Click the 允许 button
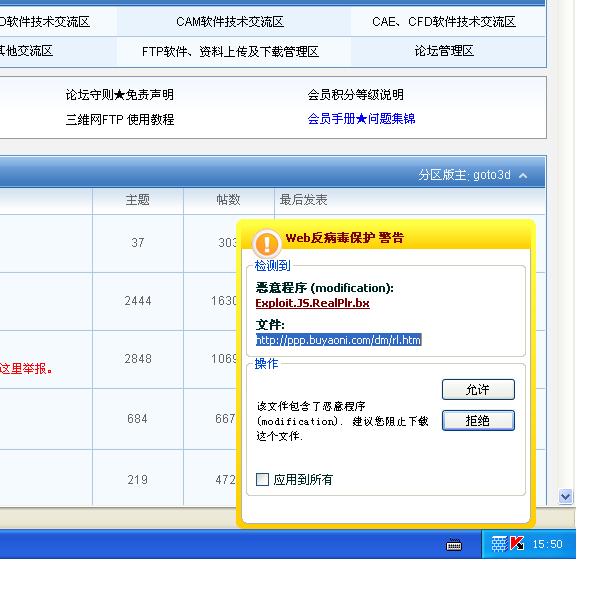600x600 pixels. pos(478,390)
